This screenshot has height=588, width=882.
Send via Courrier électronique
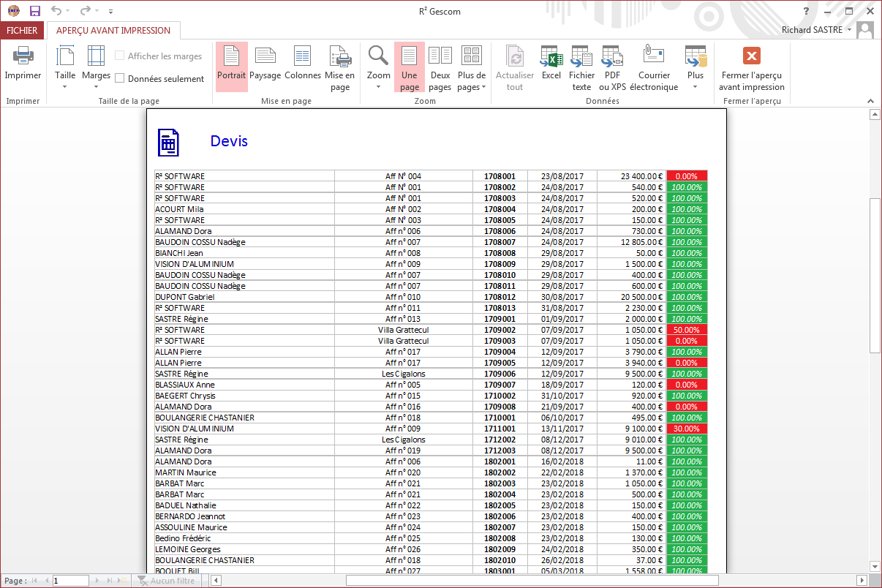654,67
